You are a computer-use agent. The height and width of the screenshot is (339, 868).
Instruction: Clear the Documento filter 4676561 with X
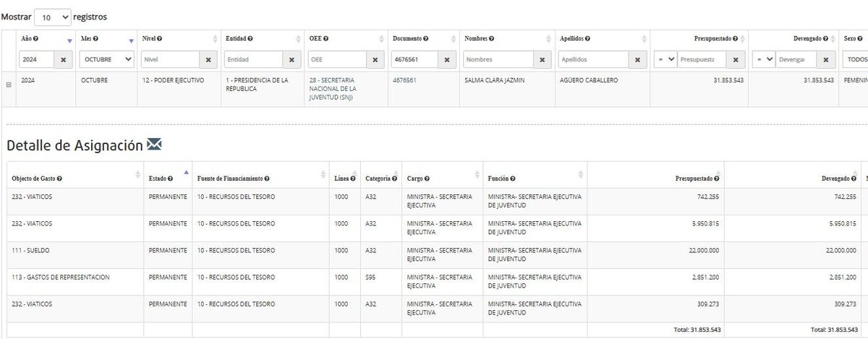447,59
